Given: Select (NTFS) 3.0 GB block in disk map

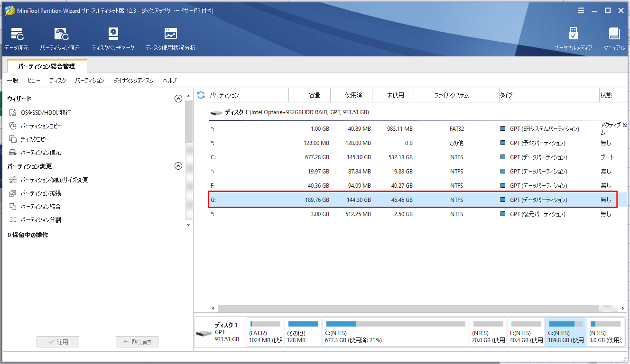Looking at the screenshot, I should pyautogui.click(x=605, y=332).
